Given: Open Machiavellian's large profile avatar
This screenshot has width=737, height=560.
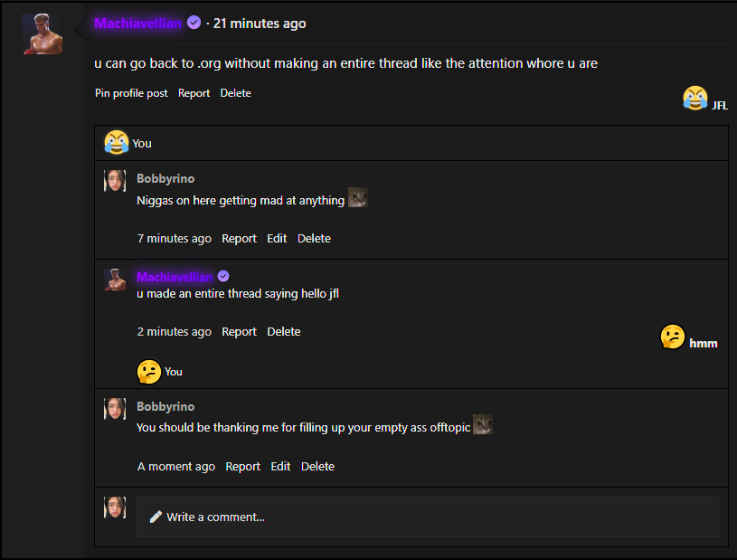Looking at the screenshot, I should [x=42, y=33].
